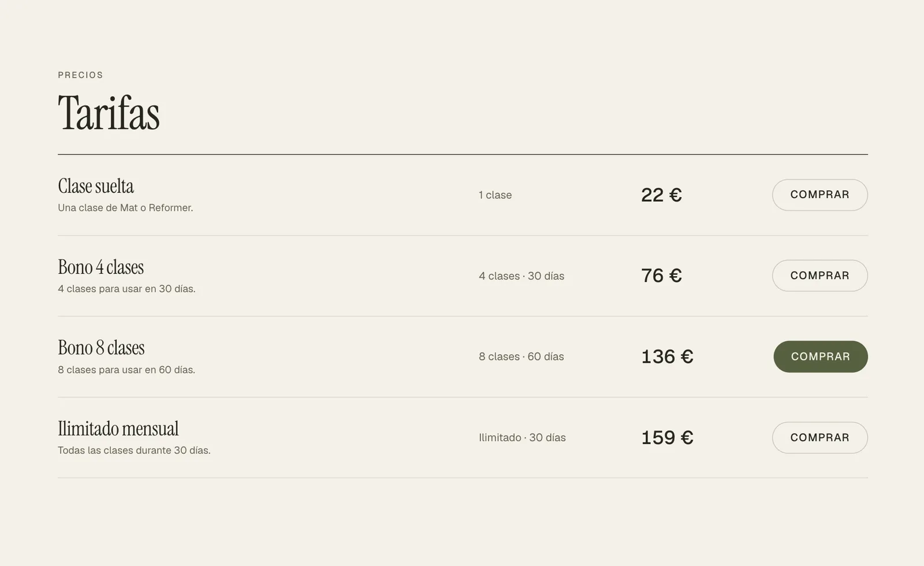Click 'Ilimitado · 30 días' text
The image size is (924, 566).
(522, 438)
